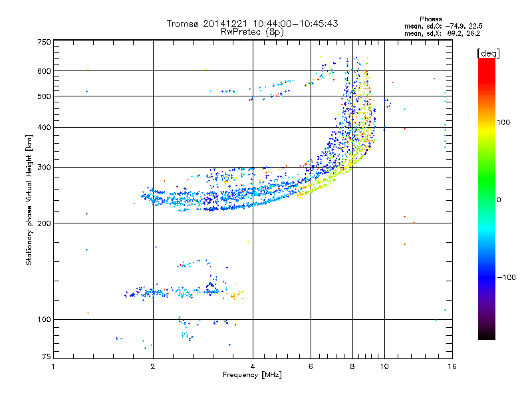Click the x-axis tick label '2'

[x=153, y=366]
